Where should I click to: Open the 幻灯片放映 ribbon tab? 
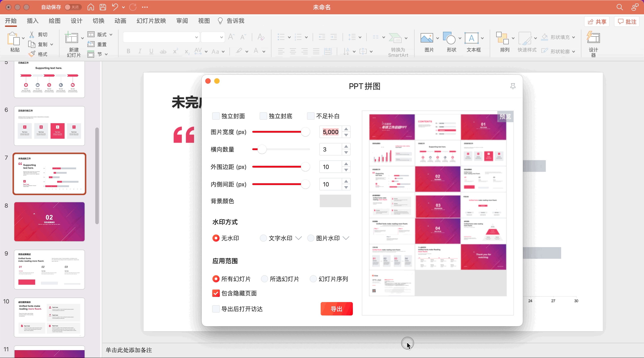(x=151, y=21)
